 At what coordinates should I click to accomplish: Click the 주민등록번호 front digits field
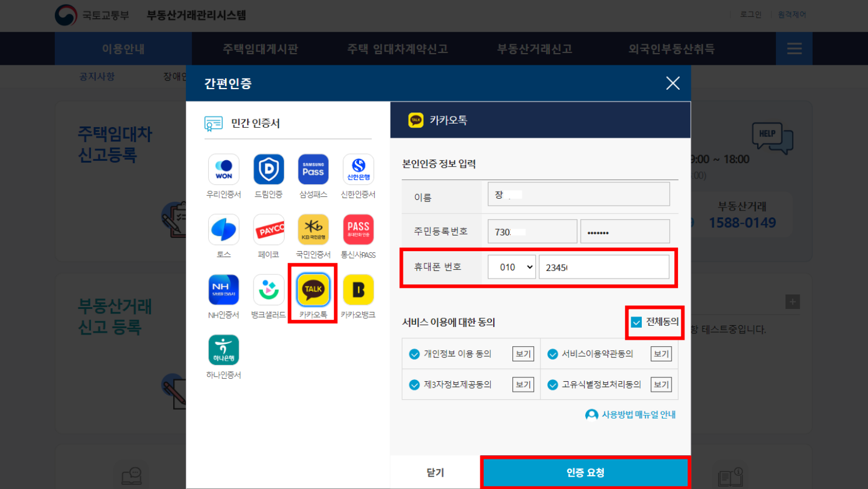pos(532,231)
